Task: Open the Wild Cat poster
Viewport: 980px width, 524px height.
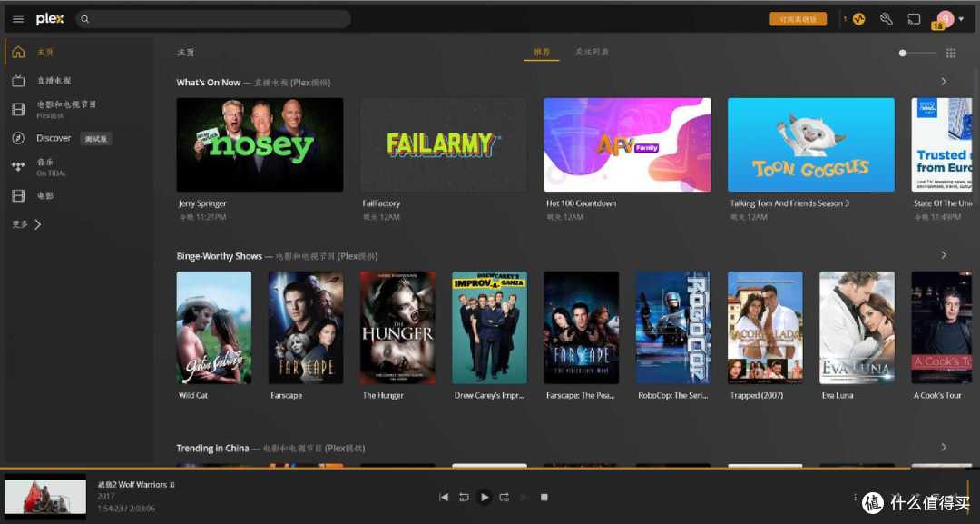Action: (214, 328)
